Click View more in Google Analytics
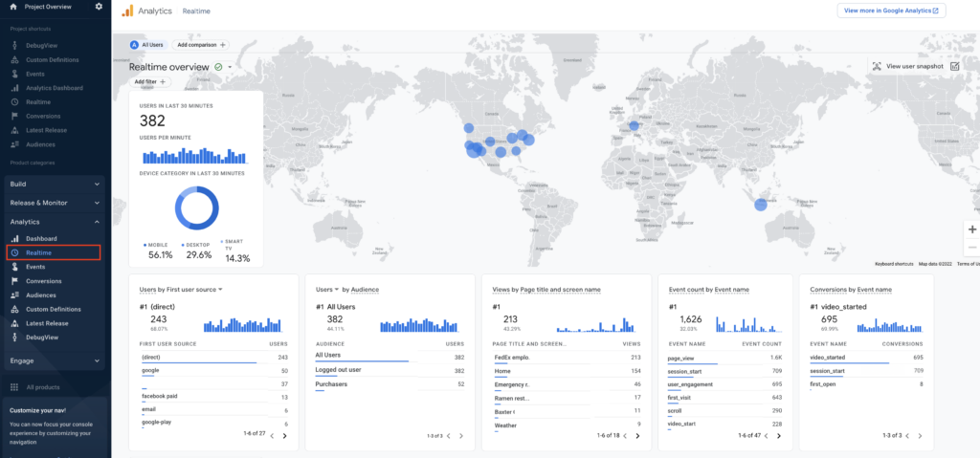This screenshot has height=458, width=980. (891, 11)
